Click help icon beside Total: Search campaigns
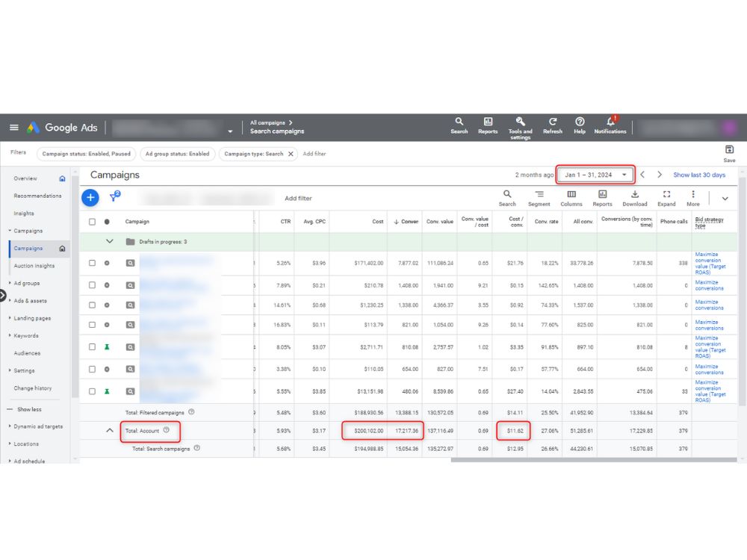This screenshot has height=560, width=747. (x=196, y=448)
